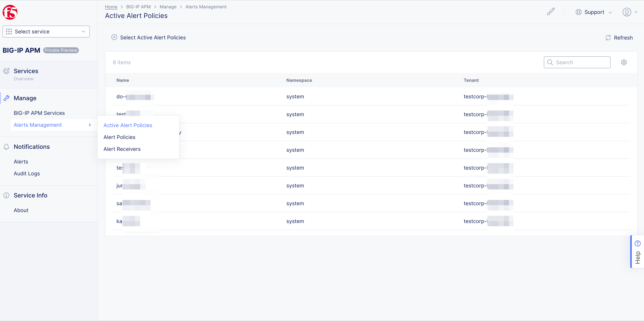Expand the user account chevron
The height and width of the screenshot is (321, 644).
click(636, 12)
